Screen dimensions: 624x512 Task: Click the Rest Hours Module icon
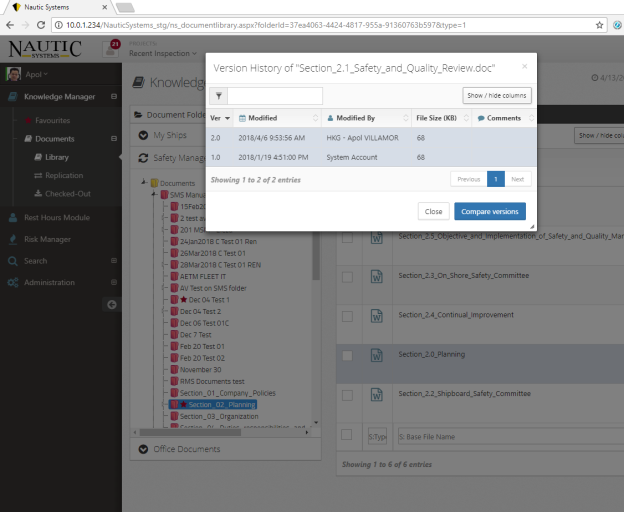tap(13, 217)
